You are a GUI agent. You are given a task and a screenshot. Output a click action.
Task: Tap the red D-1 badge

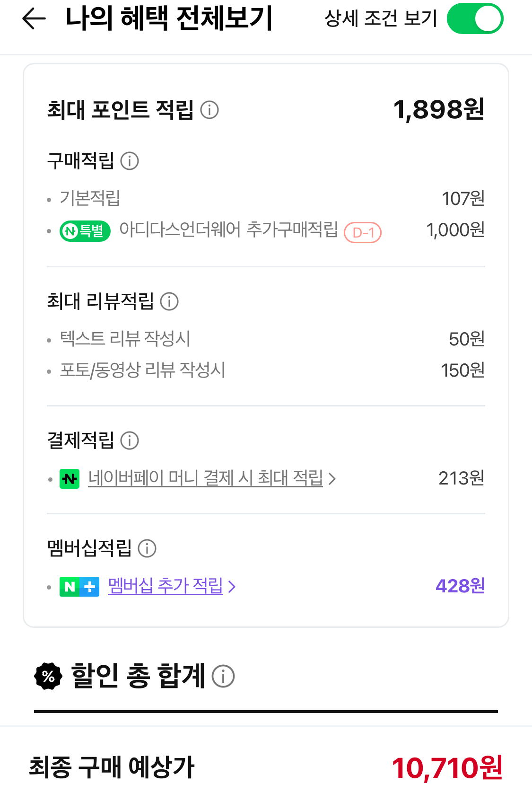(363, 232)
